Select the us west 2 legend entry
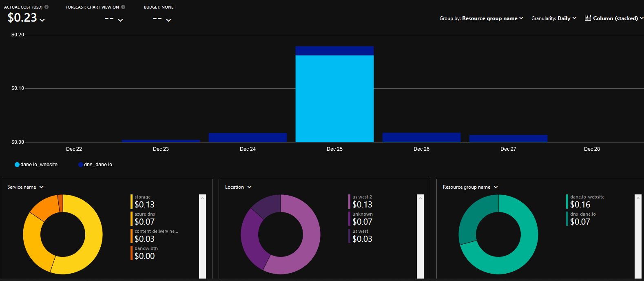 (362, 202)
